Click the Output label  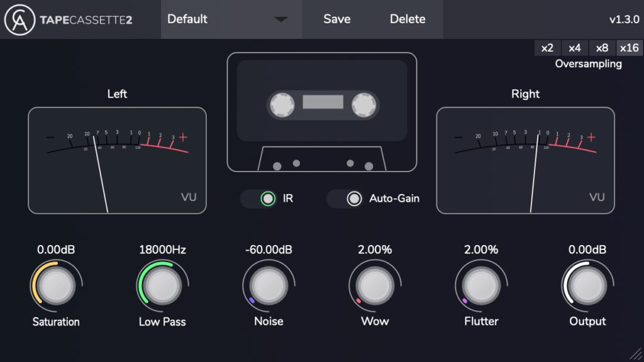click(587, 321)
